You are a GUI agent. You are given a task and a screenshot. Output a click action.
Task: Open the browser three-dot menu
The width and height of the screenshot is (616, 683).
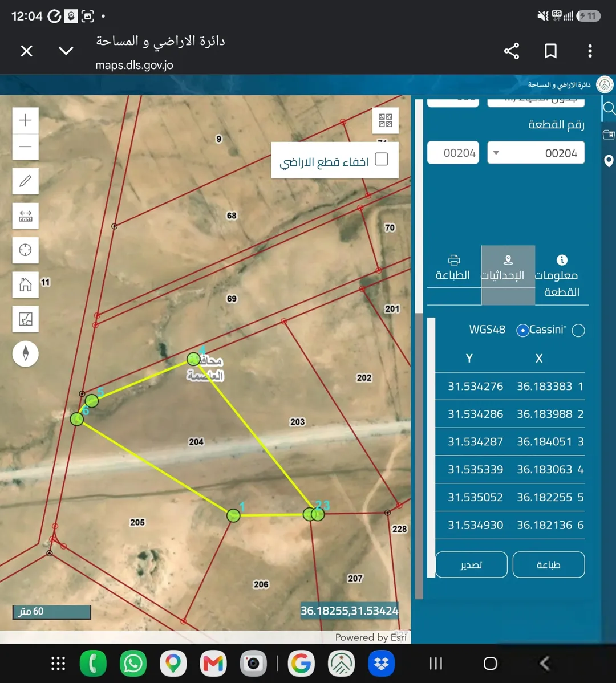pyautogui.click(x=590, y=51)
